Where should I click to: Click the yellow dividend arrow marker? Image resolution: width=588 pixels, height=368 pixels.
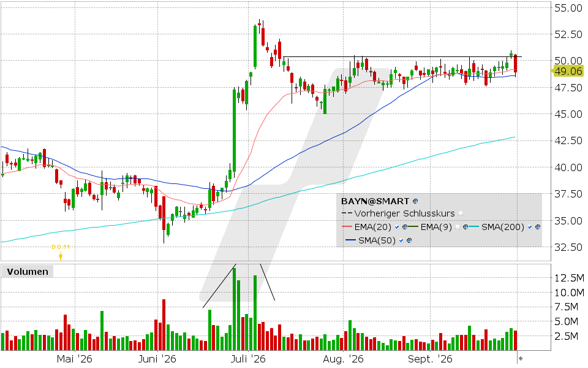click(61, 256)
